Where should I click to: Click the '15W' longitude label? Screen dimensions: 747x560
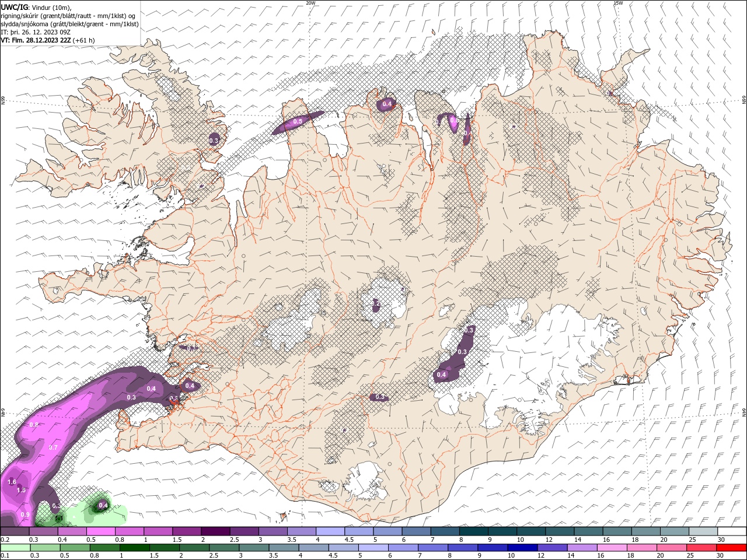tap(618, 3)
